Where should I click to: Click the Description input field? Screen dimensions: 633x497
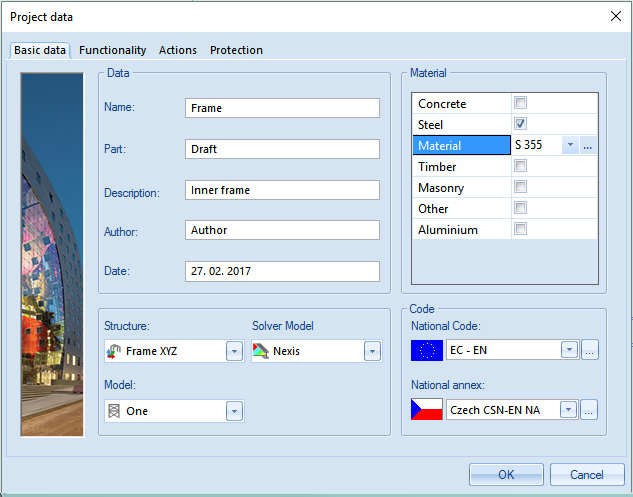(x=282, y=190)
